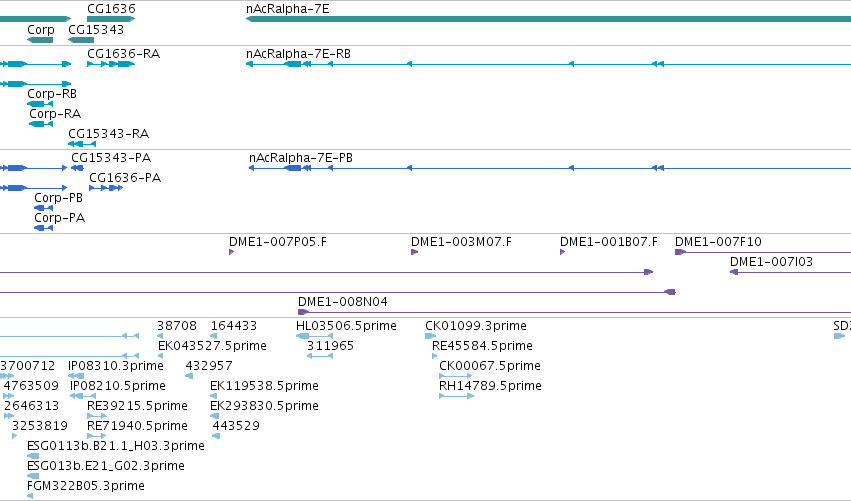Select the DME1-007P05.F feature
This screenshot has width=851, height=501.
(232, 252)
